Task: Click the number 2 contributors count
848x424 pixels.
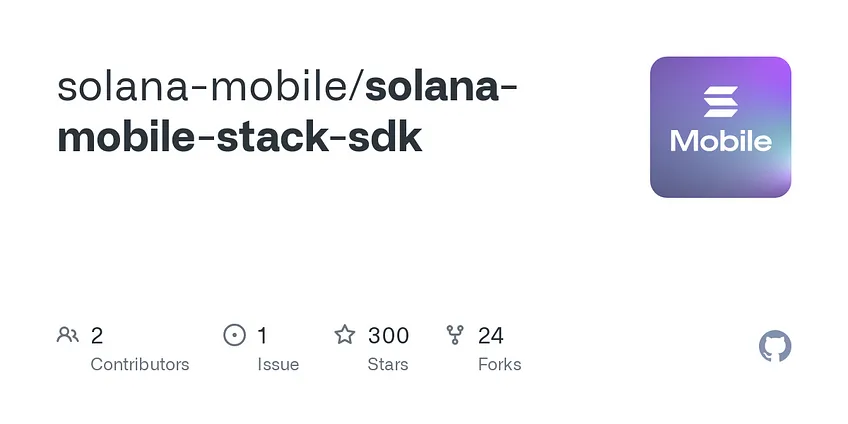Action: 97,336
